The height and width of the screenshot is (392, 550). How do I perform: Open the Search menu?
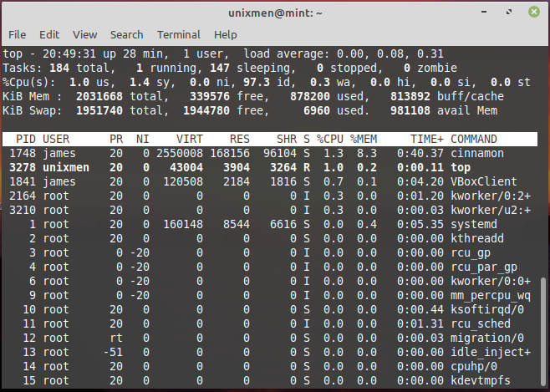pyautogui.click(x=126, y=35)
